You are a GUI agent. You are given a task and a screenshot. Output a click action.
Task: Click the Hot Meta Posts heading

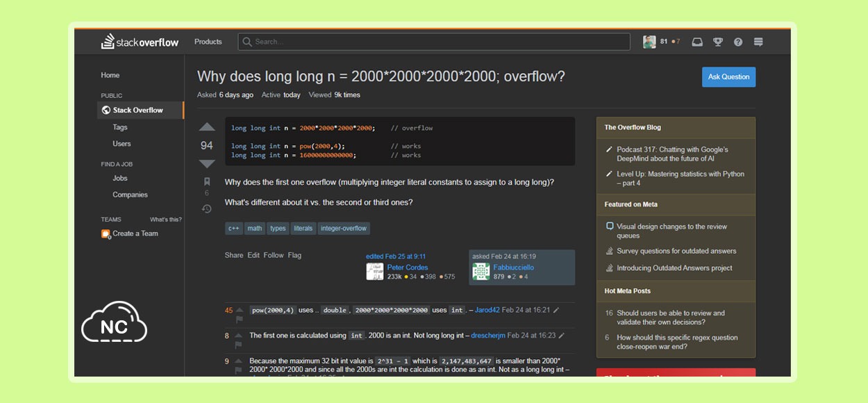pos(628,290)
